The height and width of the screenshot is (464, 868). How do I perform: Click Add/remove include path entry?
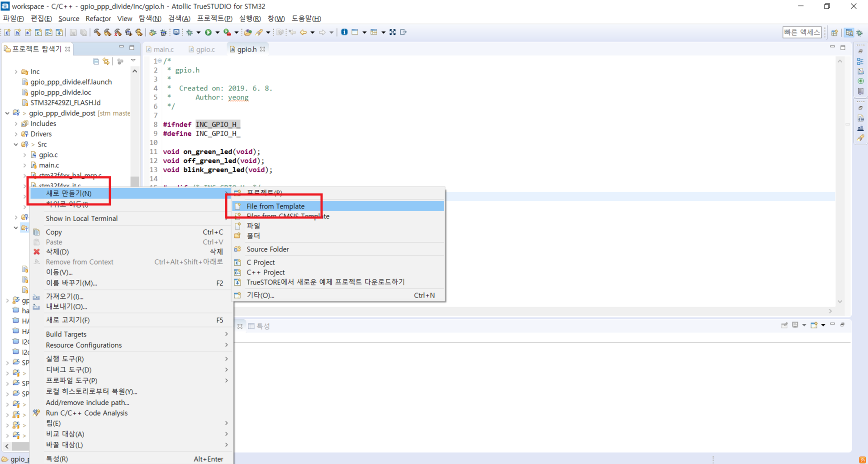[x=131, y=402]
